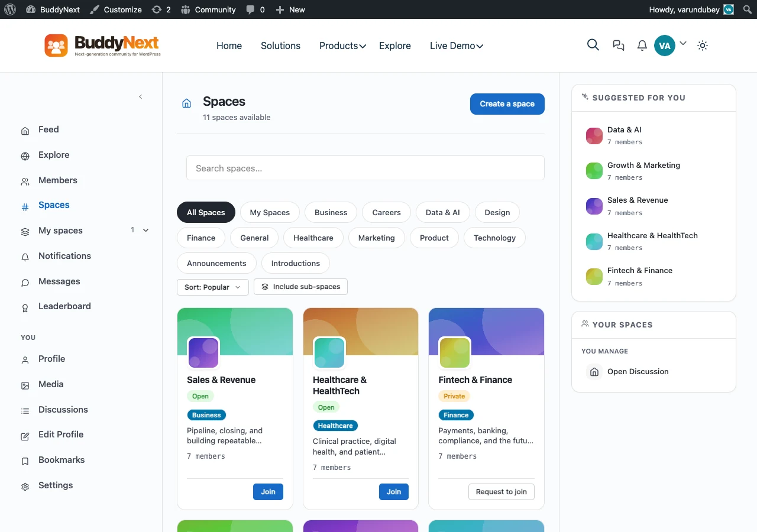The image size is (757, 532).
Task: Request to join Fintech & Finance
Action: pos(502,492)
